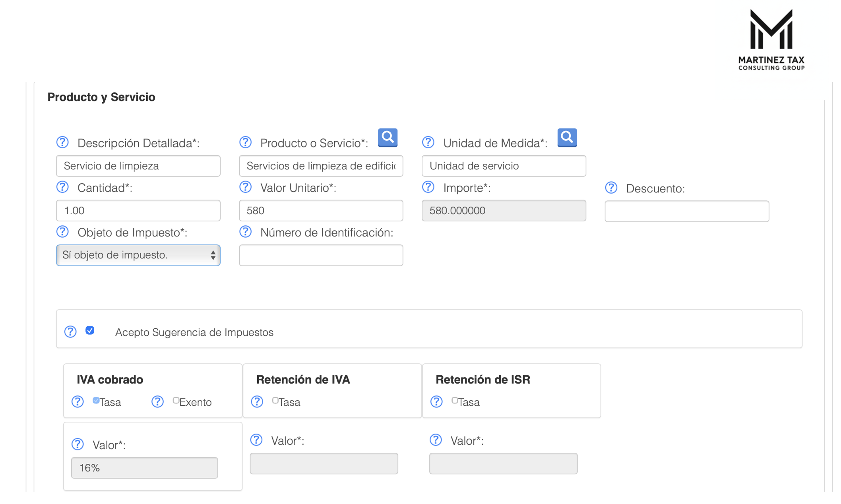Click the search icon beside Unidad de Medida
The width and height of the screenshot is (841, 504).
click(567, 138)
